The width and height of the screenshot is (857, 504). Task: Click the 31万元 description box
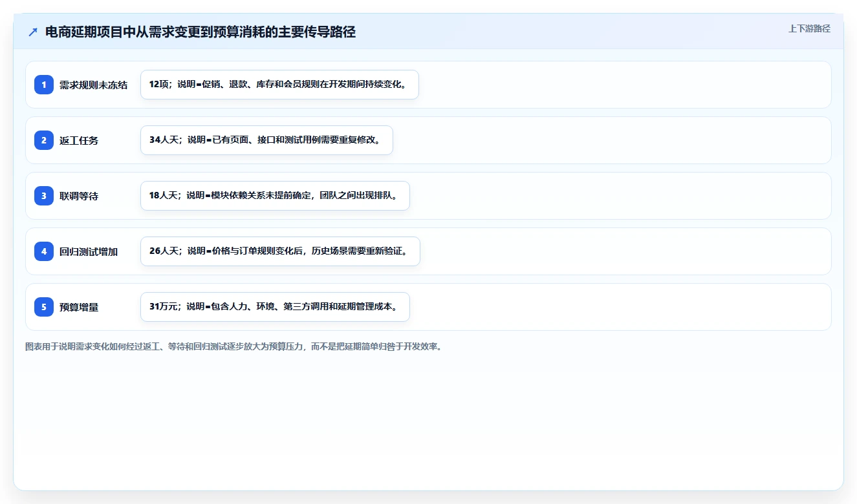275,307
